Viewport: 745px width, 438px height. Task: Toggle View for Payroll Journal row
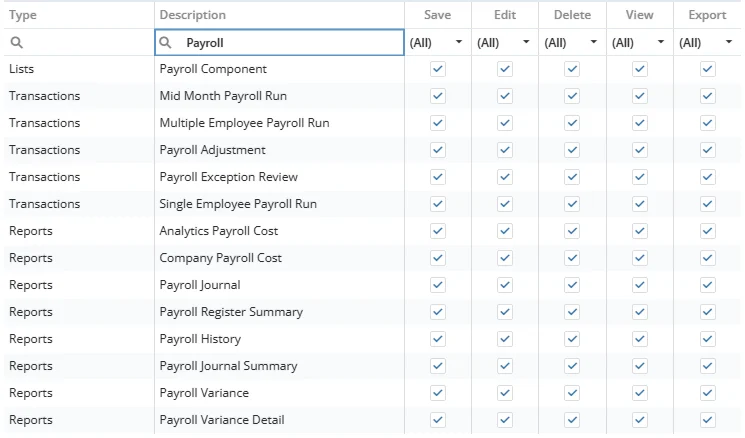(640, 285)
